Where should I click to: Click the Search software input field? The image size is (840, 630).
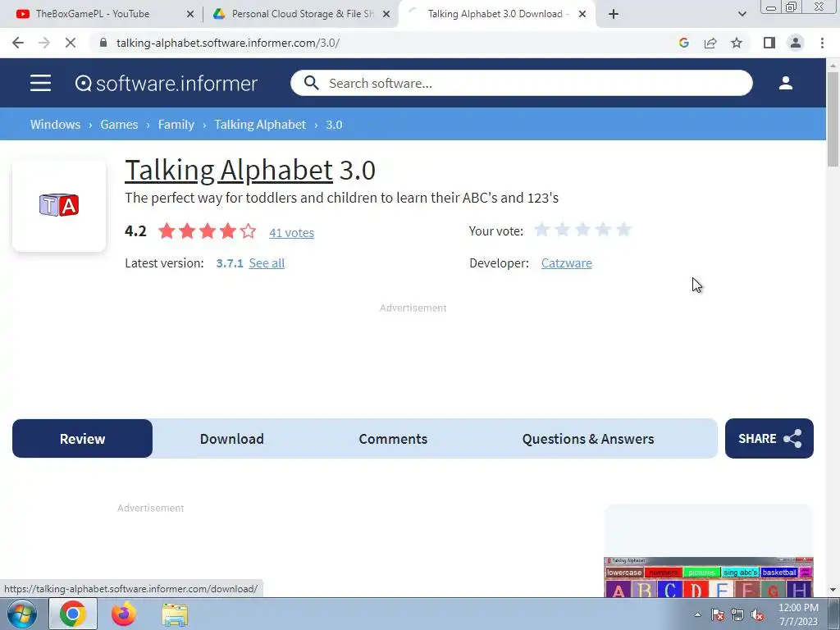pos(521,83)
